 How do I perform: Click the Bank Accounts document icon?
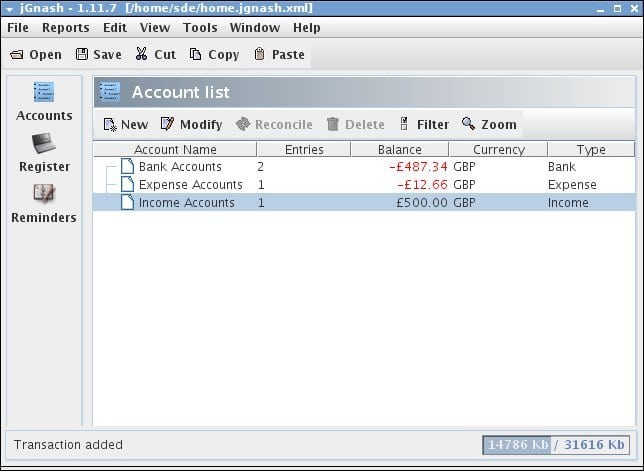127,166
